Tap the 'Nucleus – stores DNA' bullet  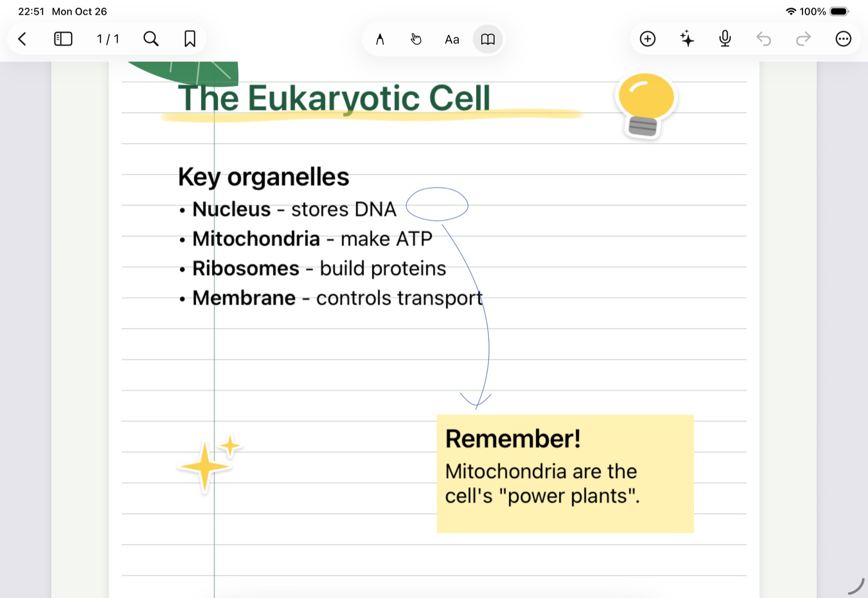point(287,209)
